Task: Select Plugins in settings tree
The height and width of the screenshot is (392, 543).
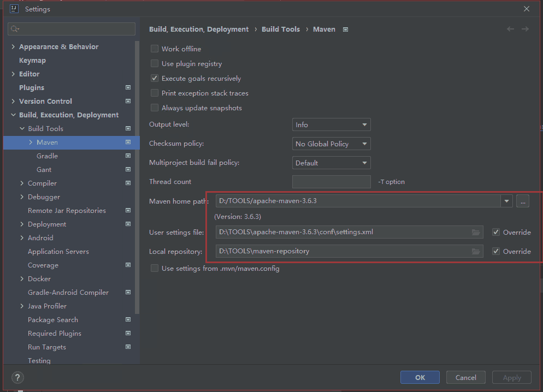Action: point(32,88)
